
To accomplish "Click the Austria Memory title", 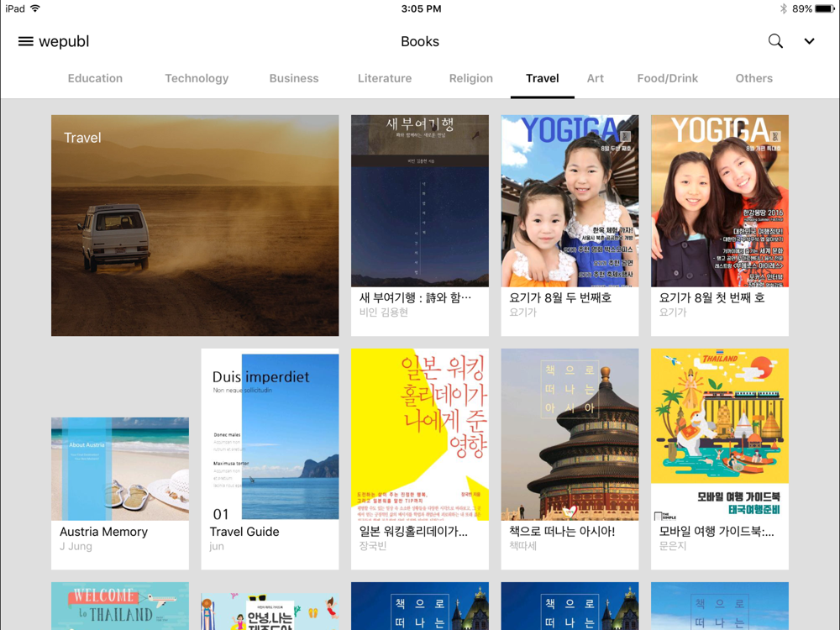I will pos(103,532).
